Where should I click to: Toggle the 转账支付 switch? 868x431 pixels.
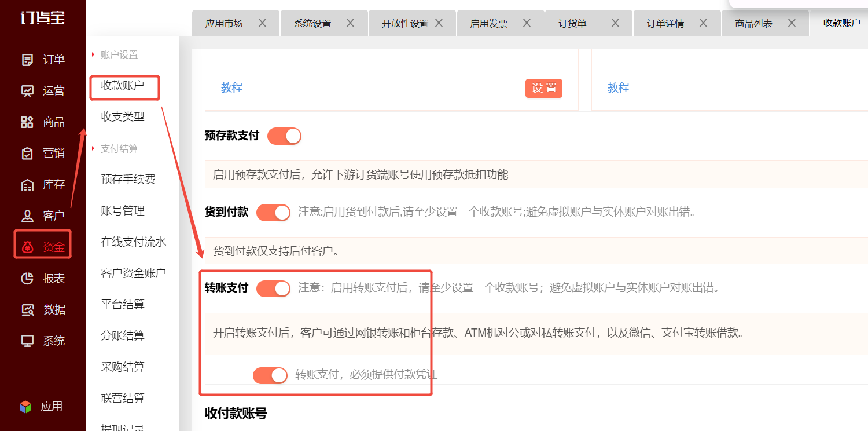pyautogui.click(x=273, y=288)
